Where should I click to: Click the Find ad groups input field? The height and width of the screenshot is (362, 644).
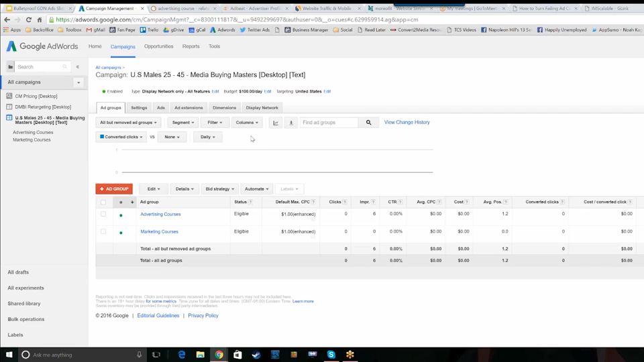(329, 122)
